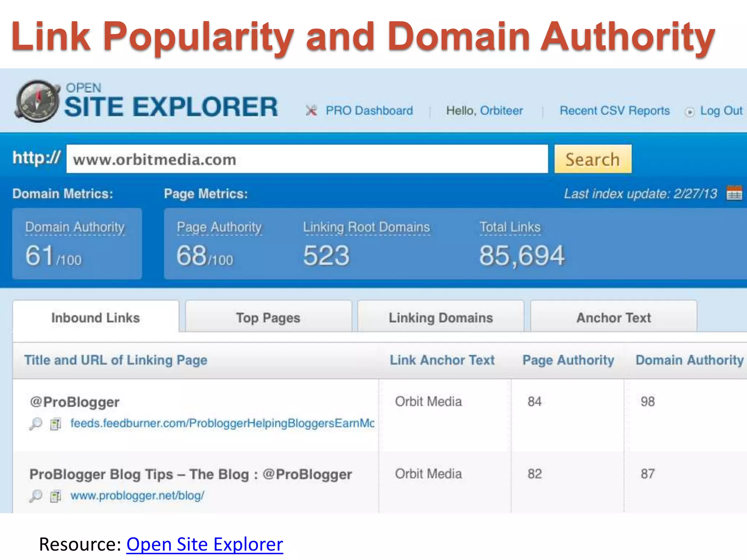Select the Anchor Text tab

click(x=614, y=317)
